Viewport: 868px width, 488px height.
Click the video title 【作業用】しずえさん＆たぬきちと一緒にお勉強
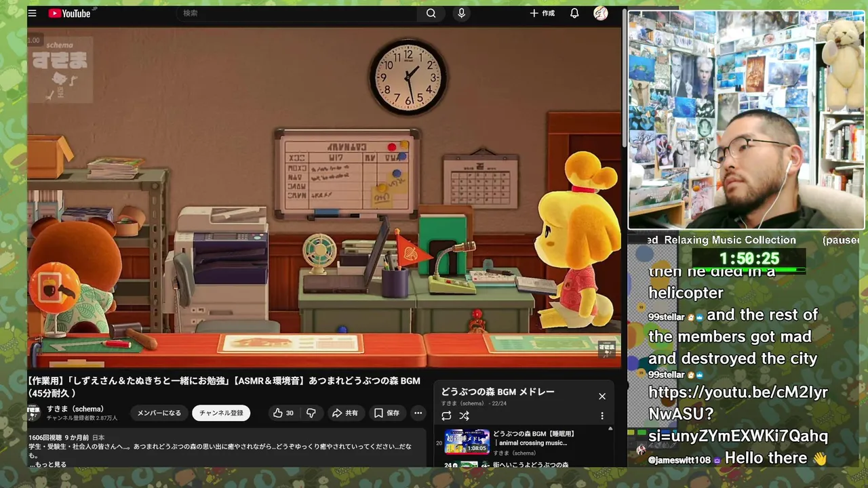pyautogui.click(x=224, y=386)
